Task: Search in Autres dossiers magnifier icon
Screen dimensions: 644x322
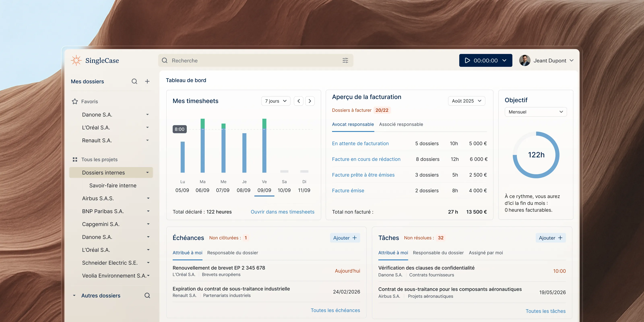Action: (147, 295)
